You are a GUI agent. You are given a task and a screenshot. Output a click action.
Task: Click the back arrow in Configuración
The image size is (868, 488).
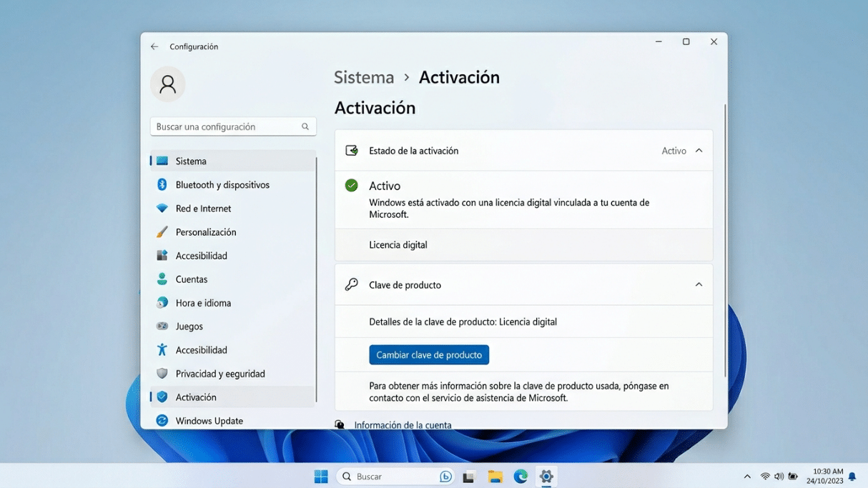[x=154, y=46]
